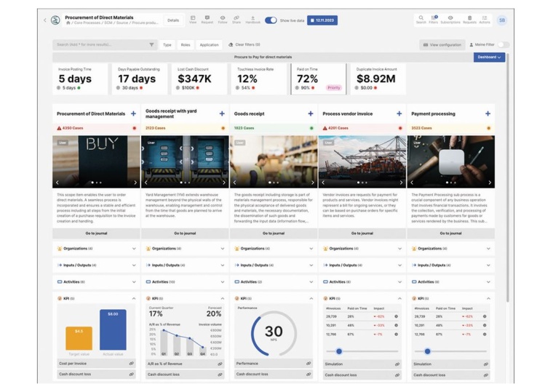Expand Organizations under Procurement of Direct Materials
This screenshot has height=392, width=553.
(x=134, y=249)
